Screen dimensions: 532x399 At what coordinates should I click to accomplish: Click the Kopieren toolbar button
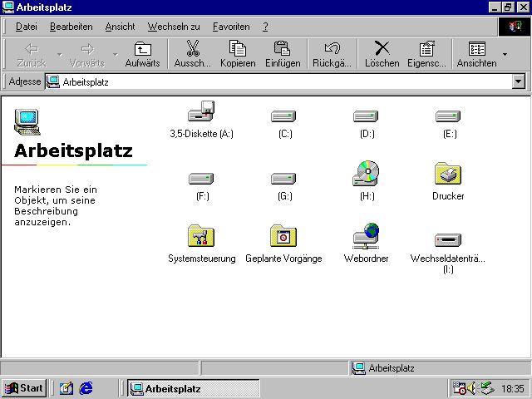point(238,54)
